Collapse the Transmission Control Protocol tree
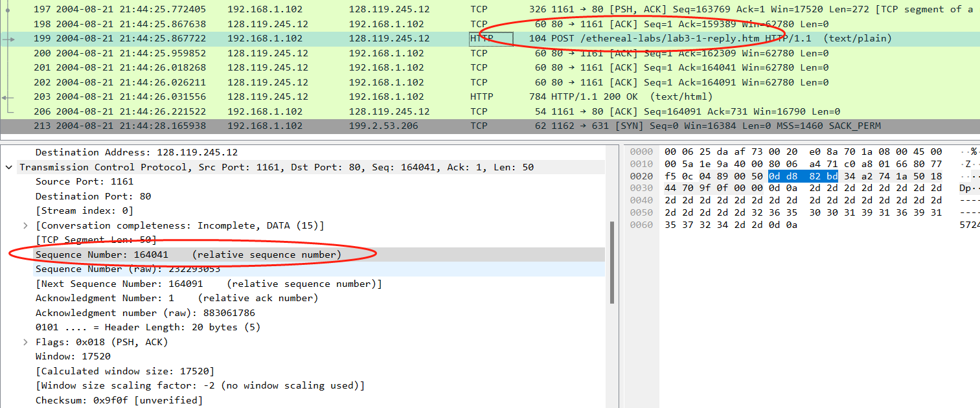Screen dimensions: 980x408 (x=9, y=167)
